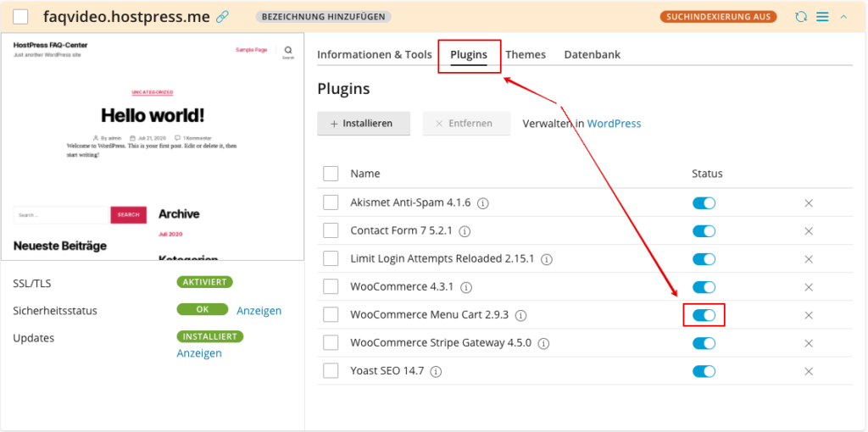Click the link icon next to faqvideo.hostpress.me
This screenshot has height=432, width=868.
click(x=222, y=17)
